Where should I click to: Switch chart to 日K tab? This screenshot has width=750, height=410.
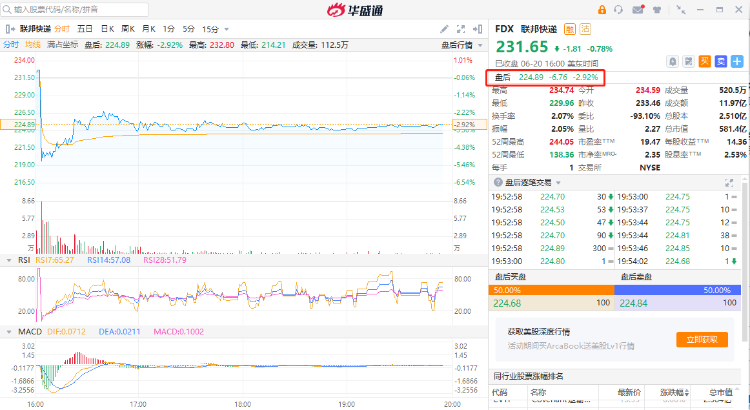[107, 29]
